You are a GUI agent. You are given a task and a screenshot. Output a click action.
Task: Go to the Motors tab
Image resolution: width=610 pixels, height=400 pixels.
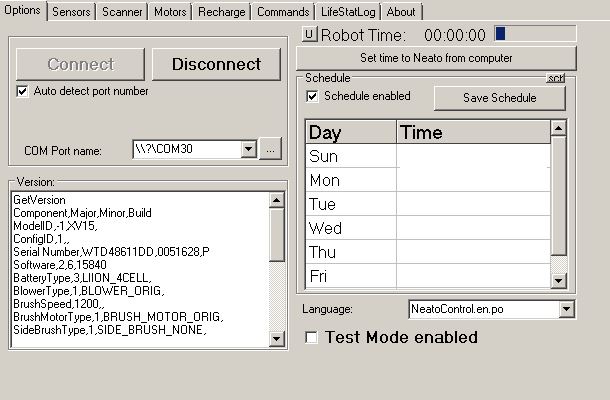pyautogui.click(x=170, y=12)
